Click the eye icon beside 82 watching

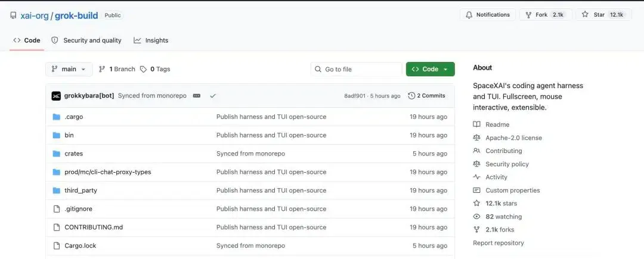pyautogui.click(x=476, y=216)
